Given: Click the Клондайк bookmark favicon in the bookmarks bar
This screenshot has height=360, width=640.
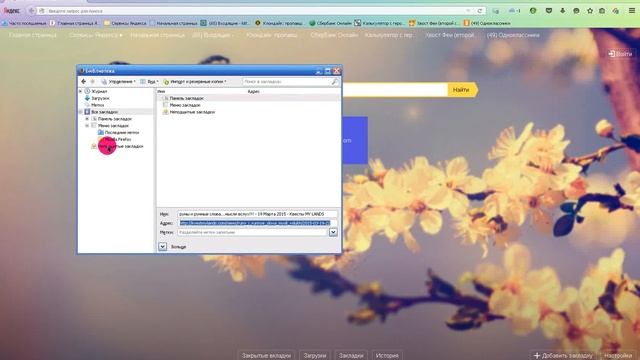Looking at the screenshot, I should point(258,23).
